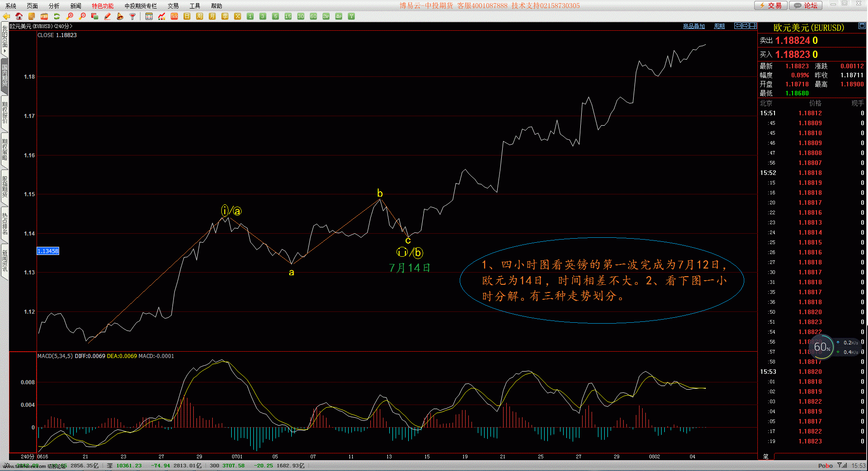Image resolution: width=868 pixels, height=471 pixels.
Task: Select the 新闻资讯 side tab
Action: tap(5, 261)
